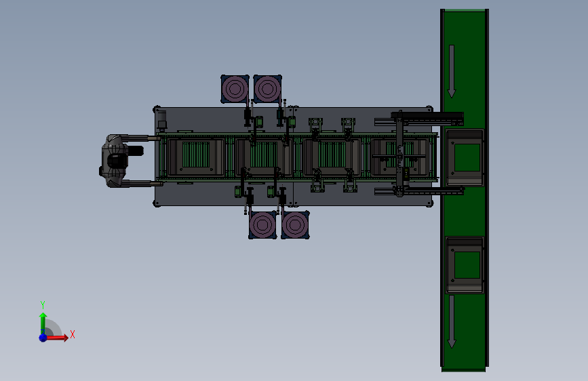The height and width of the screenshot is (381, 588).
Task: Click the red "X" label of the triad
Action: (73, 334)
